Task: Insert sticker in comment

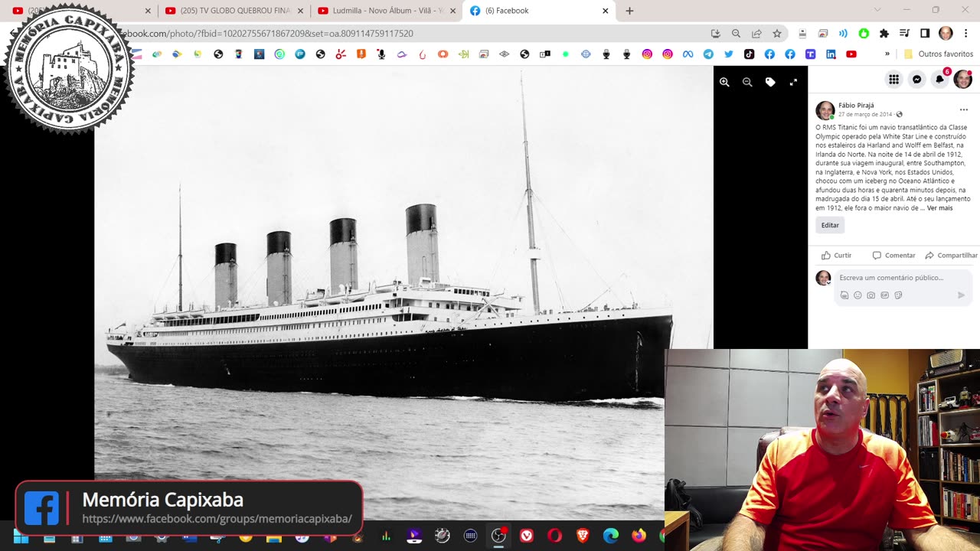Action: coord(898,295)
